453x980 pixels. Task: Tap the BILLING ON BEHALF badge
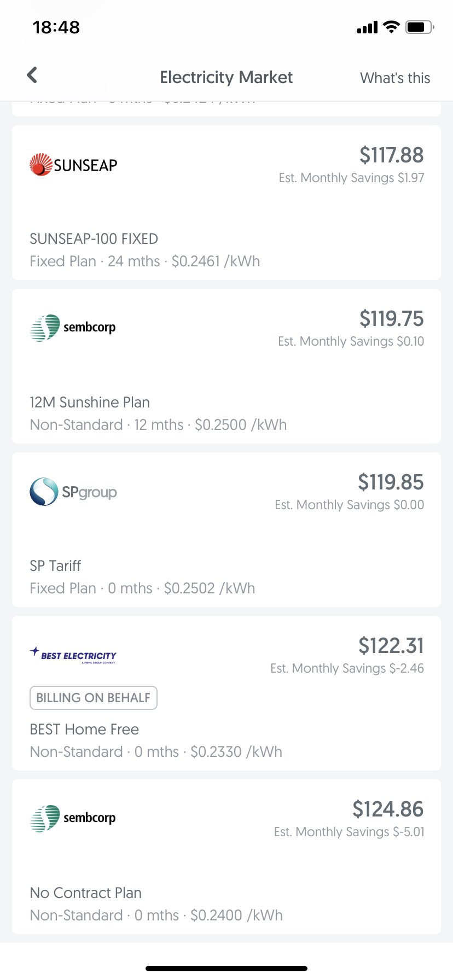pos(94,698)
